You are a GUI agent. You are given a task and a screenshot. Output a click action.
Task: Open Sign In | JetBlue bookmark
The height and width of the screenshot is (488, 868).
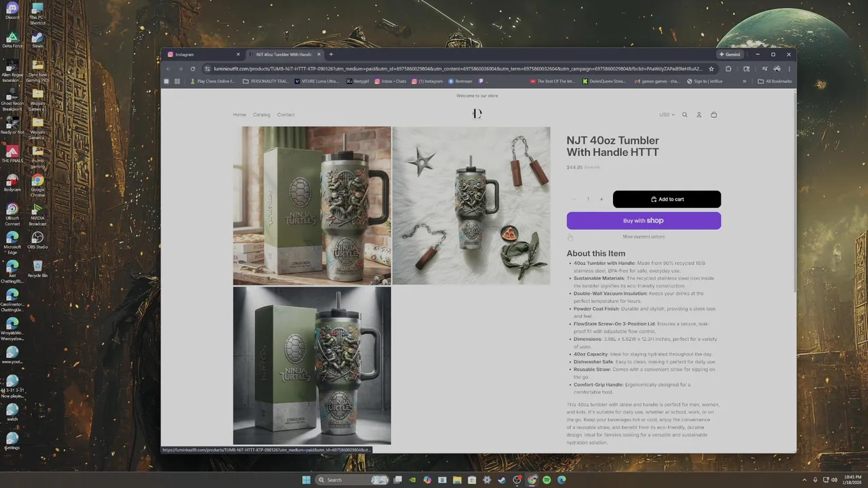[705, 81]
